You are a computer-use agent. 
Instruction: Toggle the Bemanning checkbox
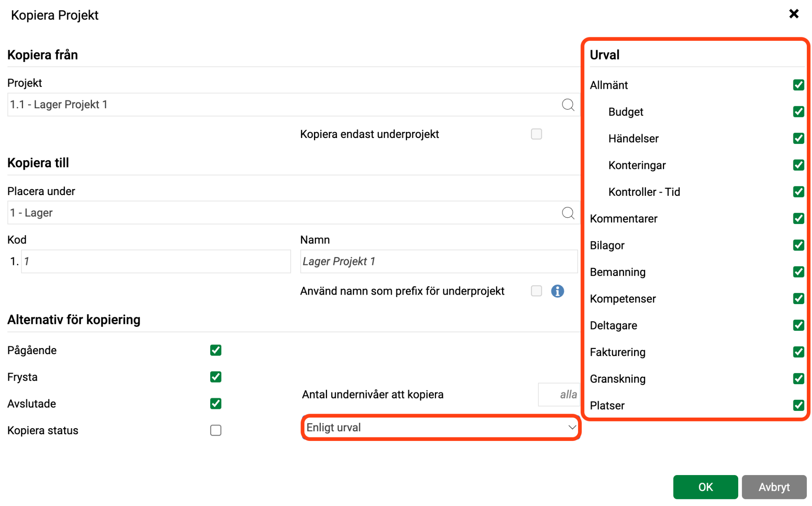coord(799,272)
